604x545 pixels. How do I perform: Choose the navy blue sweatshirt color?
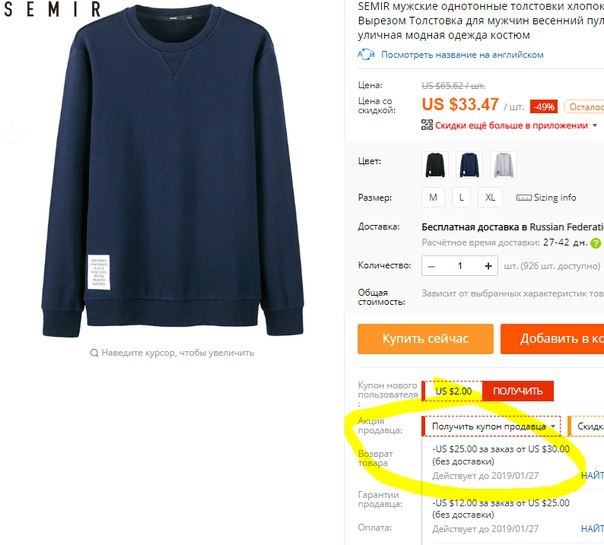pos(469,165)
